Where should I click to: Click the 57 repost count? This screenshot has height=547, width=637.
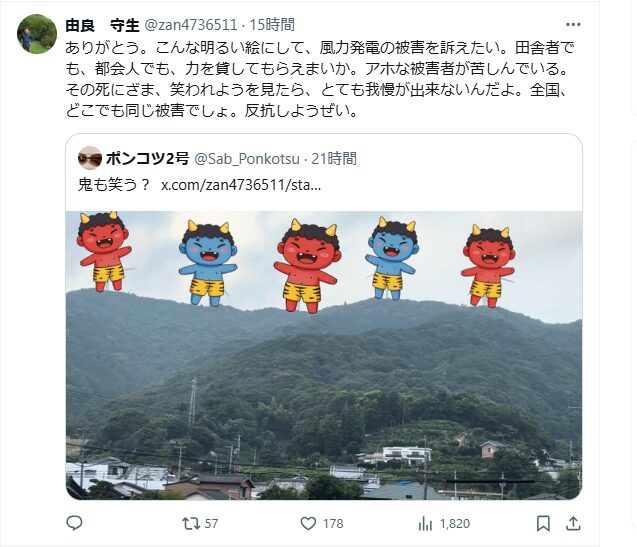[211, 523]
